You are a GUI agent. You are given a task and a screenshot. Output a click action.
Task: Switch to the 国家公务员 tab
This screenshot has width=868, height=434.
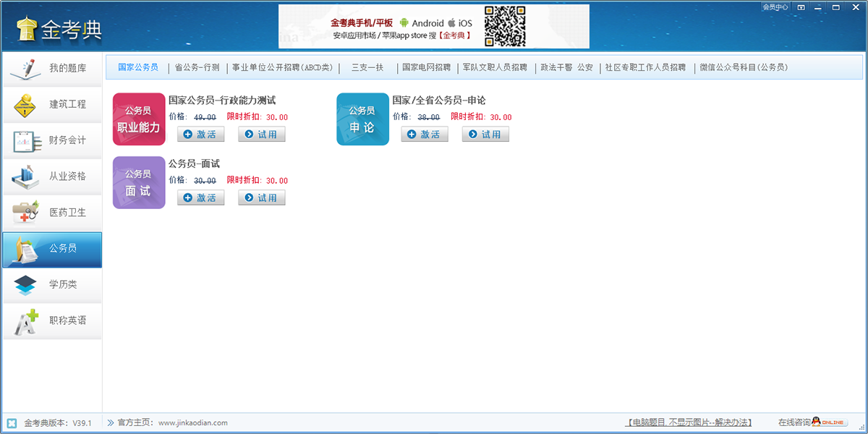pos(137,67)
